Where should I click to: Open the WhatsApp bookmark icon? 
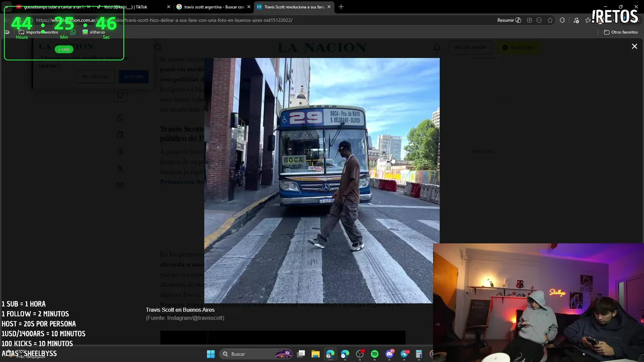click(73, 32)
